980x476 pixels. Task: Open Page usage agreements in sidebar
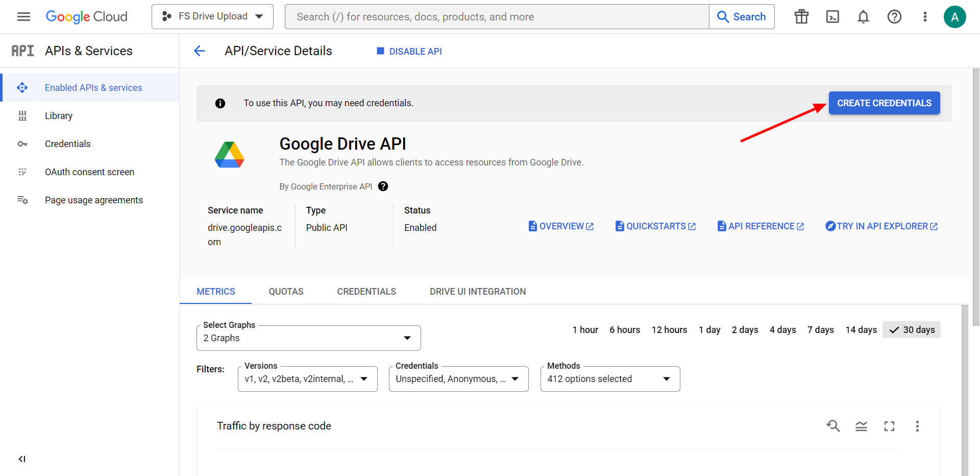pyautogui.click(x=94, y=200)
